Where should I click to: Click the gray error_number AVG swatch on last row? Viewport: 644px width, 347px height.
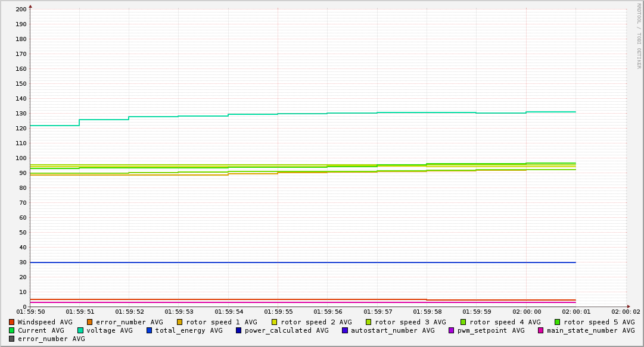(x=12, y=339)
